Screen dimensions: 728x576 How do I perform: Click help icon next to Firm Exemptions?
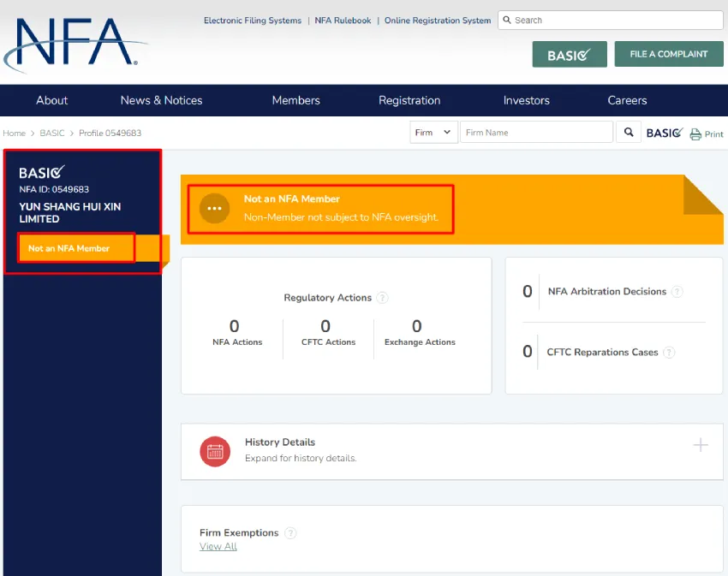[x=290, y=533]
